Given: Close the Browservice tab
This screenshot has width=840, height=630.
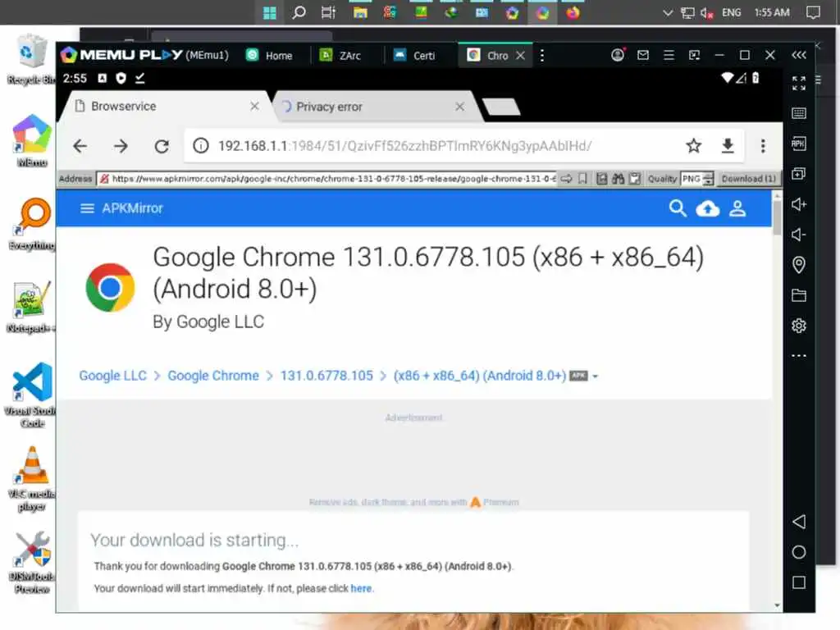Looking at the screenshot, I should point(254,106).
